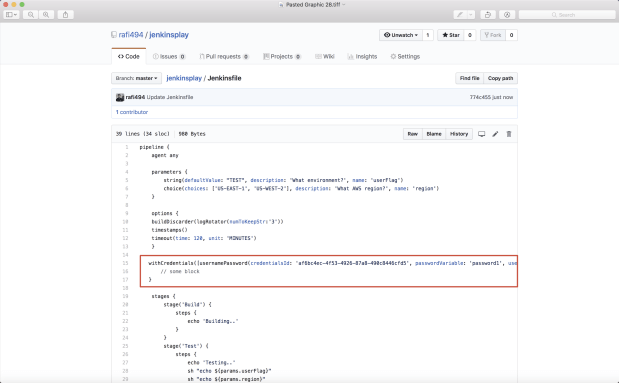
Task: Open the 1 contributor link
Action: tap(132, 112)
